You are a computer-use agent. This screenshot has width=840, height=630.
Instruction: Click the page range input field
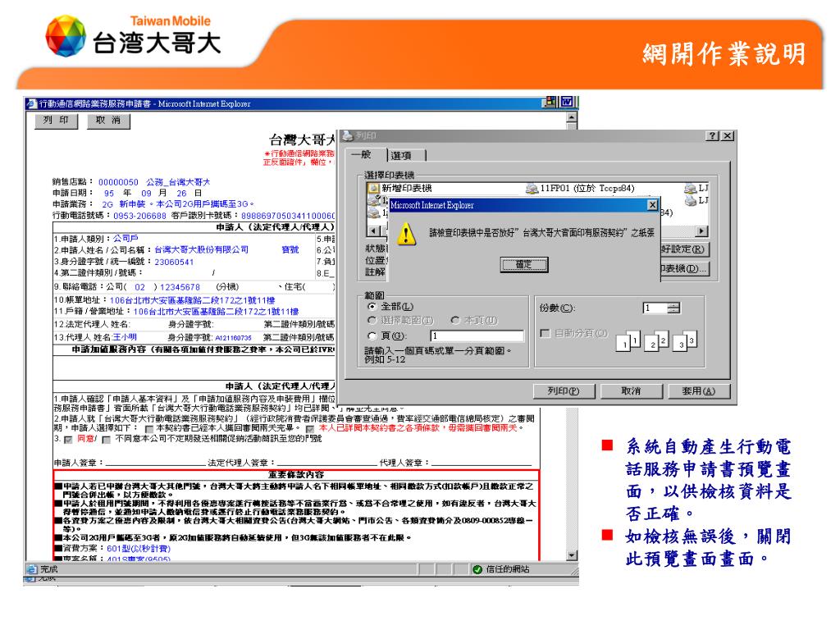coord(477,336)
